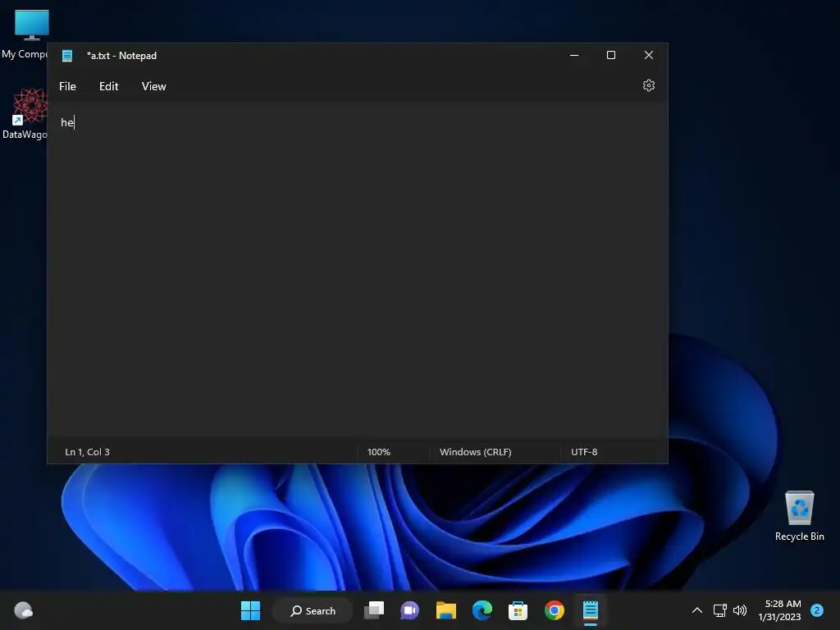Open Microsoft Store from taskbar
This screenshot has width=840, height=630.
pyautogui.click(x=518, y=610)
